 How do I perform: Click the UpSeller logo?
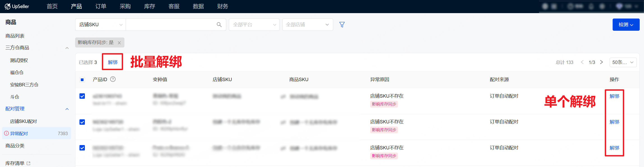[x=17, y=6]
